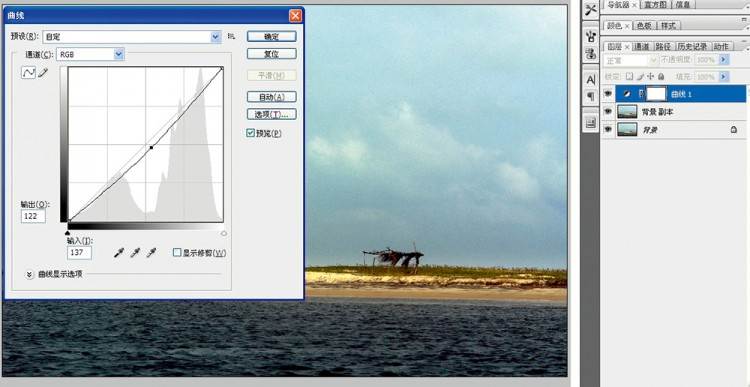Viewport: 750px width, 387px height.
Task: Enable the 显示修剪 checkbox
Action: 177,252
